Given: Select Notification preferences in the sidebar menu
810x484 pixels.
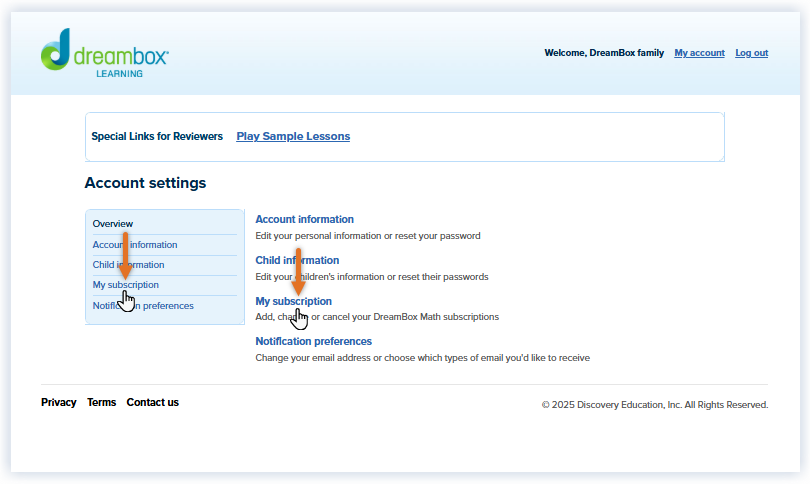Looking at the screenshot, I should (143, 306).
